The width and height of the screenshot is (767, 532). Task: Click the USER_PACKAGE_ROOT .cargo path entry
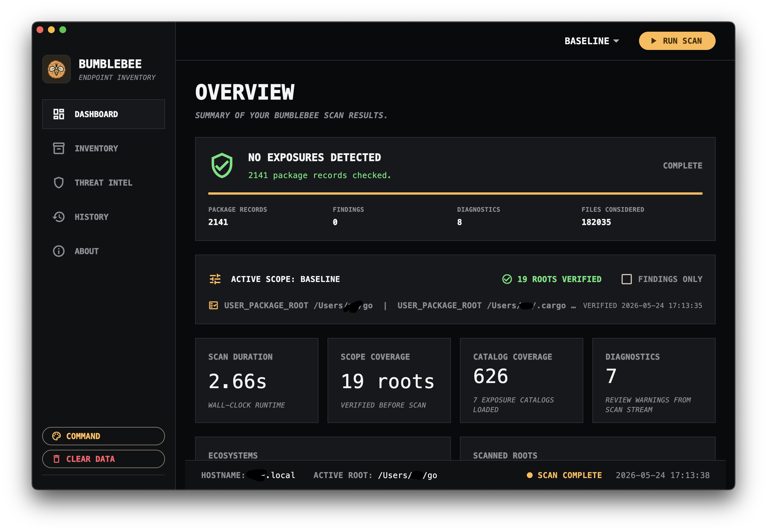pyautogui.click(x=482, y=305)
